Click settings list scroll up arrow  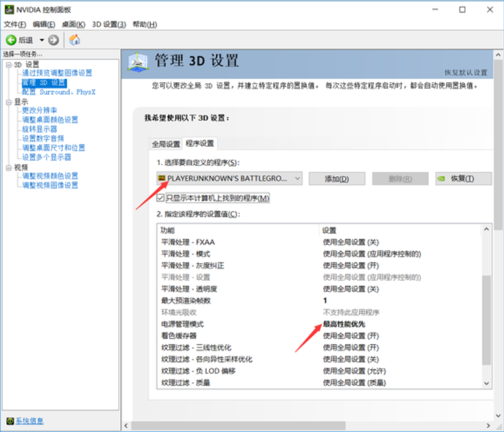coord(487,229)
